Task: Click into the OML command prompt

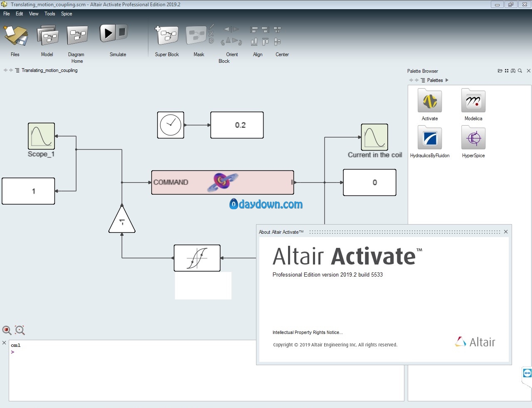Action: [x=206, y=352]
